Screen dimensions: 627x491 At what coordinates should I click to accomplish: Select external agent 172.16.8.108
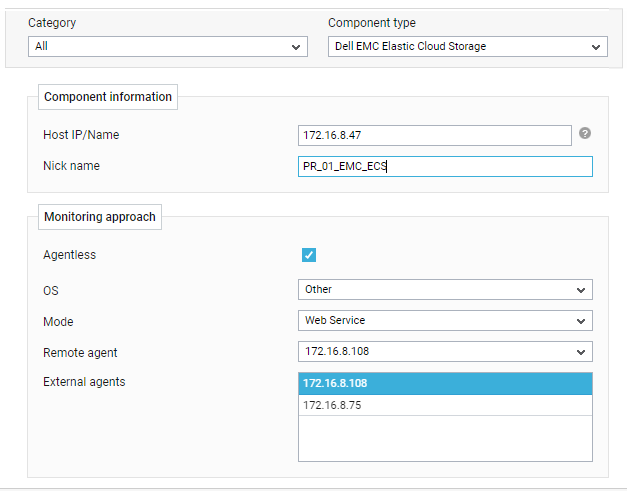pos(445,383)
